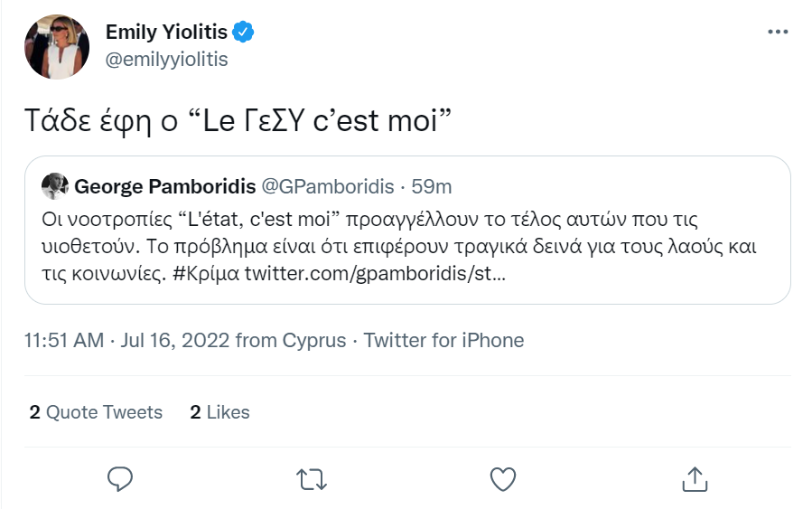Click the blue verified badge
The image size is (812, 509).
(x=244, y=33)
